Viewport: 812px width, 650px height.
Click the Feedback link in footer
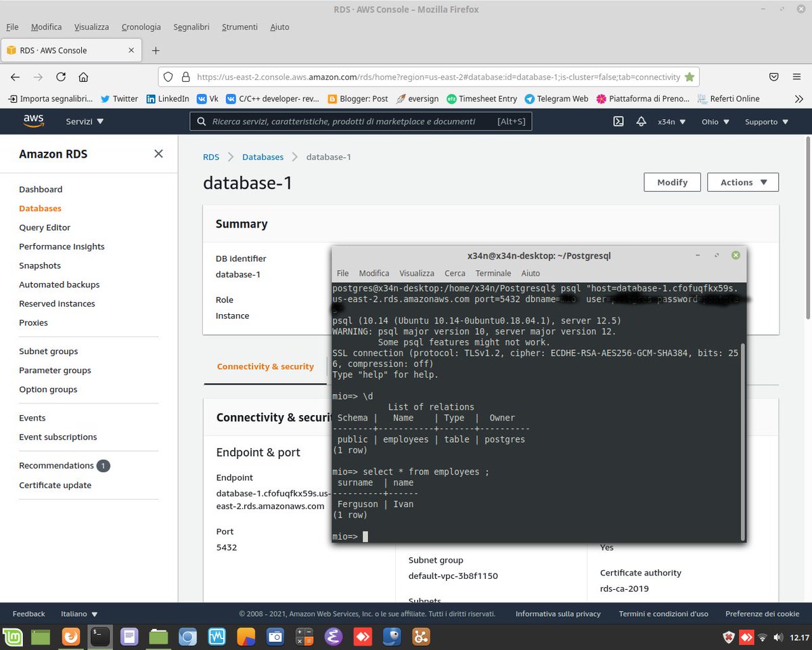point(28,613)
